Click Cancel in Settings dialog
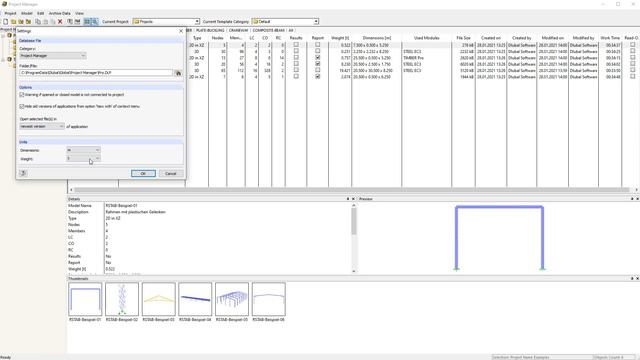This screenshot has width=640, height=360. (171, 173)
